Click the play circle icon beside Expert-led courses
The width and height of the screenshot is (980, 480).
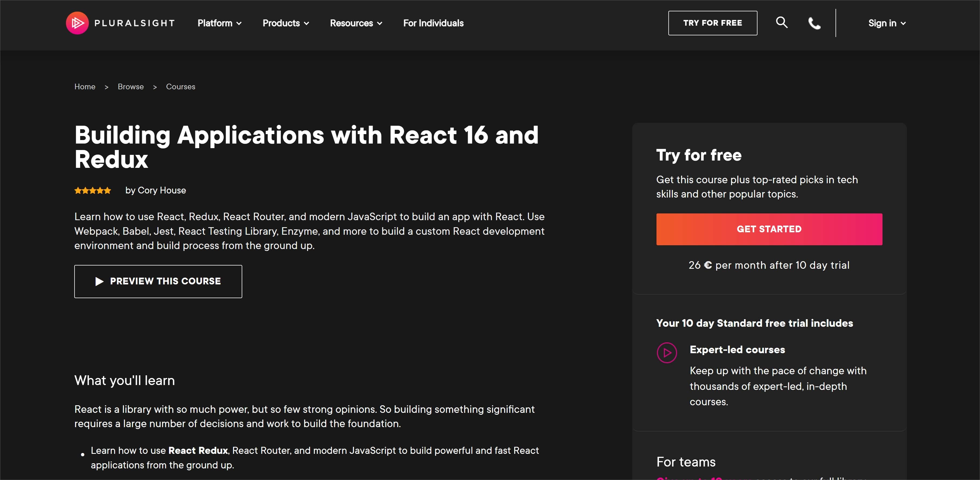[x=666, y=353]
